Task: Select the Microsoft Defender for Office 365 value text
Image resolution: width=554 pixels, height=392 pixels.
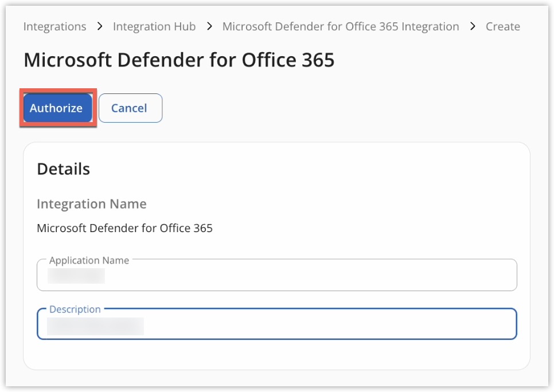Action: 125,228
